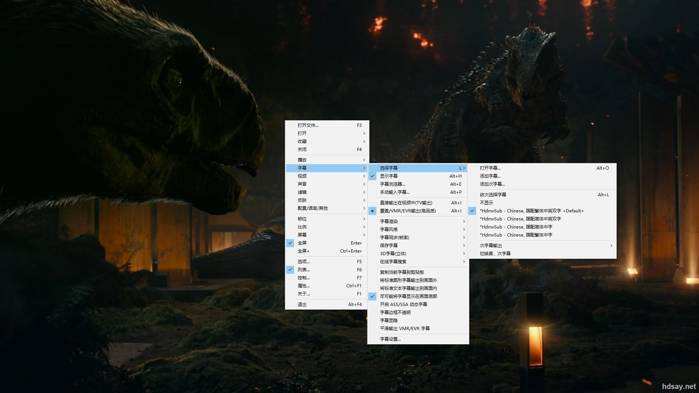Select the 不显示 subtitle option
The height and width of the screenshot is (393, 699).
(x=542, y=203)
